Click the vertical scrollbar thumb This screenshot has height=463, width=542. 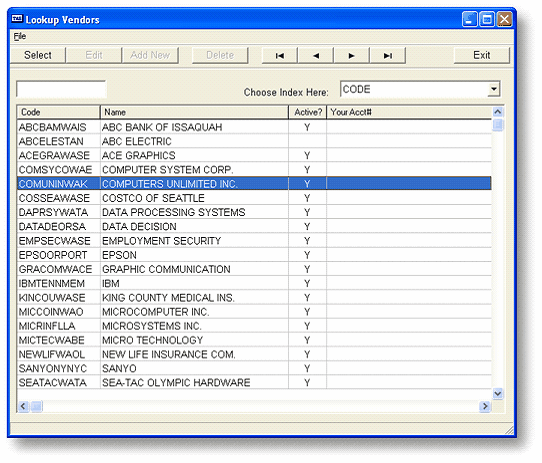pyautogui.click(x=497, y=125)
